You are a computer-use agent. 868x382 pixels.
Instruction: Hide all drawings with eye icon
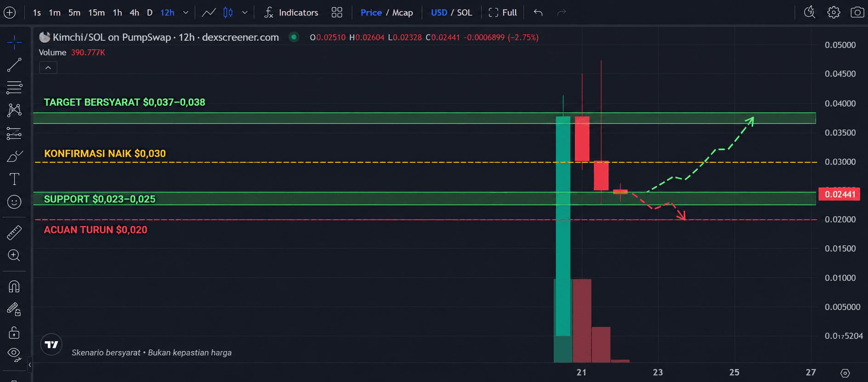14,354
